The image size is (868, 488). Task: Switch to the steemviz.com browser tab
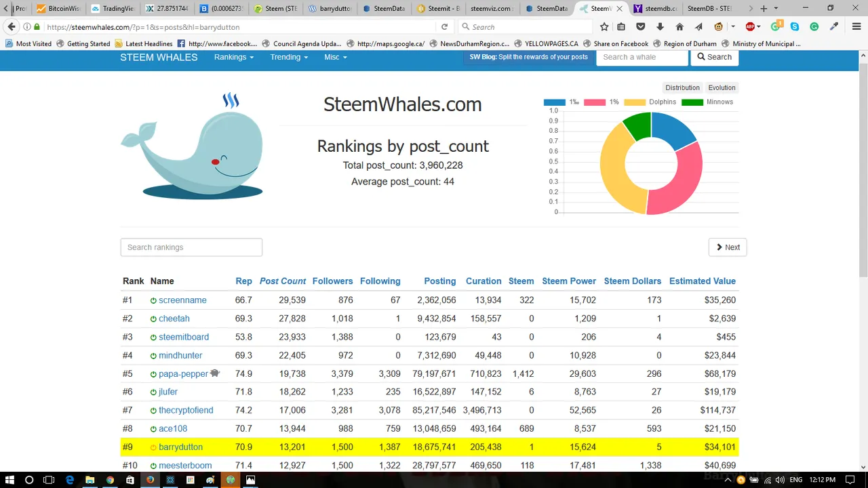pos(491,9)
